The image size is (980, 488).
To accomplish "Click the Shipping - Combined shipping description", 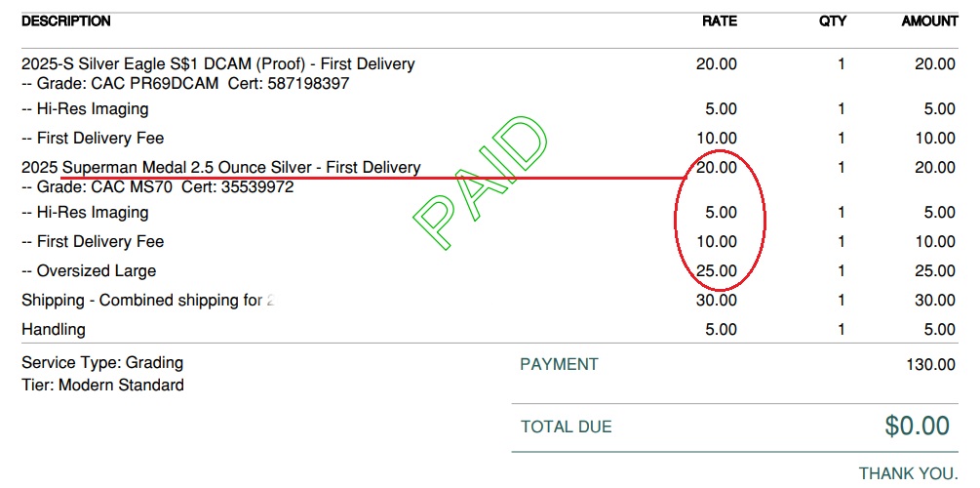I will (x=146, y=301).
